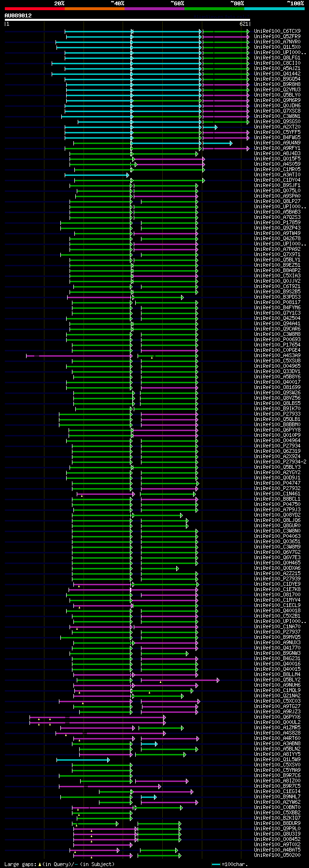Image resolution: width=309 pixels, height=868 pixels.
Task: Select hit label UniRef100_C1N461
Action: pos(277,494)
